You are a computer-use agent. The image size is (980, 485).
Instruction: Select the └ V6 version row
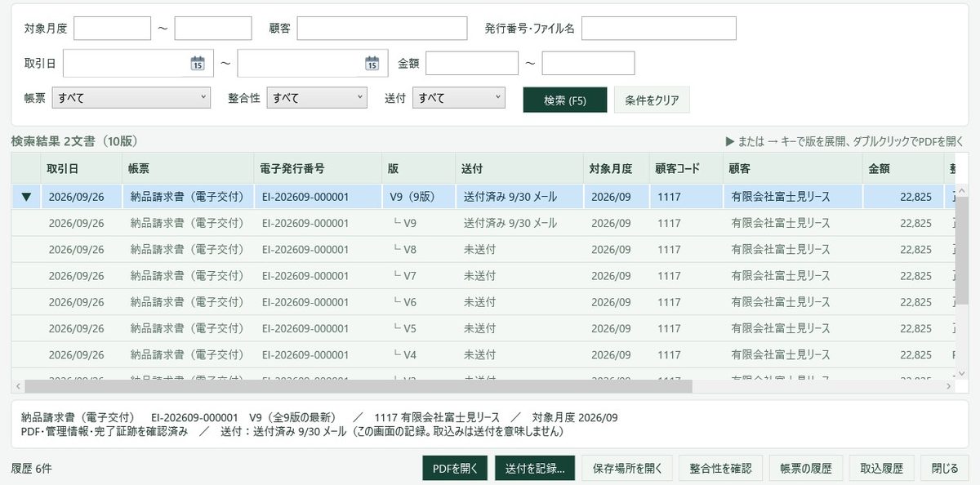click(x=483, y=302)
